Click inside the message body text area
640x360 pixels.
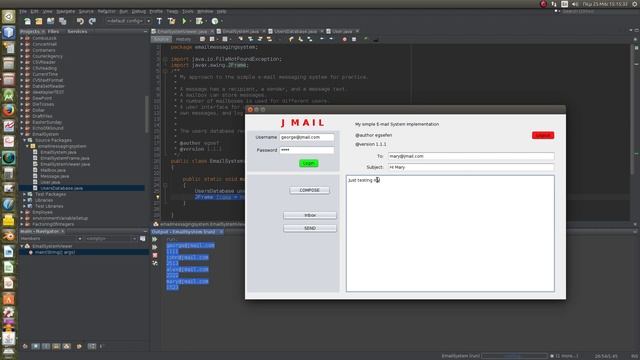[x=450, y=233]
